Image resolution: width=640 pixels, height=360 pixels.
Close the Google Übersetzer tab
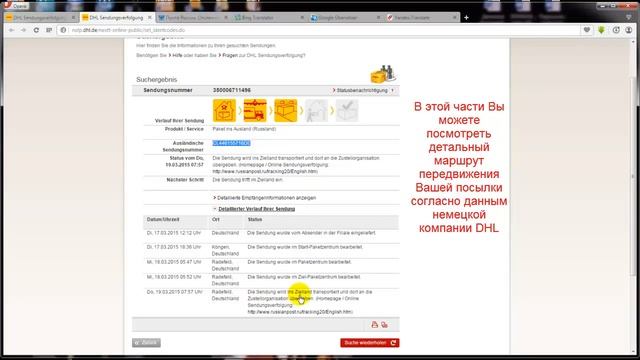point(378,18)
